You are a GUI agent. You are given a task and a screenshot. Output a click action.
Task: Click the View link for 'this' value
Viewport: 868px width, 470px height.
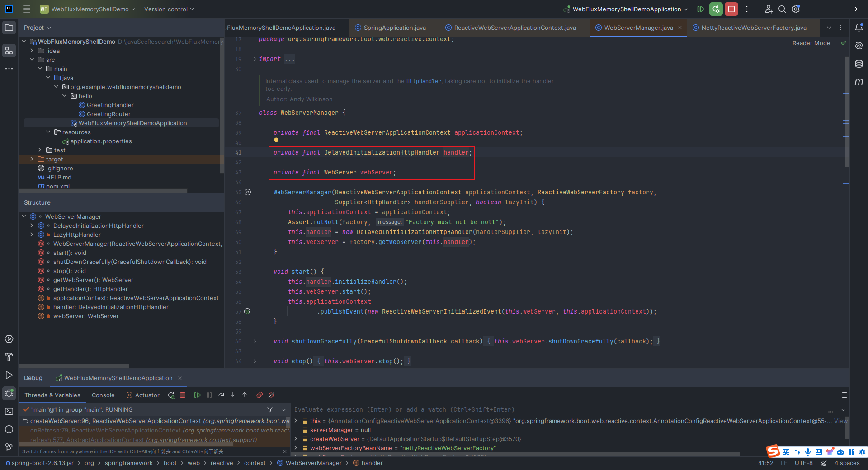click(840, 421)
